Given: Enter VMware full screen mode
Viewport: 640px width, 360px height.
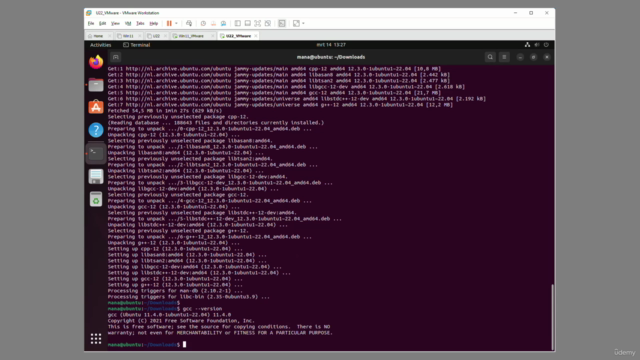Looking at the screenshot, I should tap(258, 23).
